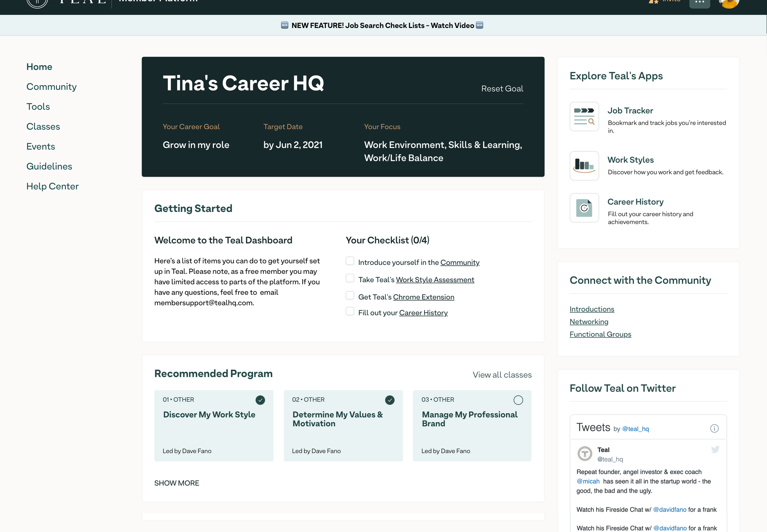Click the Twitter bird icon in tweet
767x532 pixels.
coord(715,449)
